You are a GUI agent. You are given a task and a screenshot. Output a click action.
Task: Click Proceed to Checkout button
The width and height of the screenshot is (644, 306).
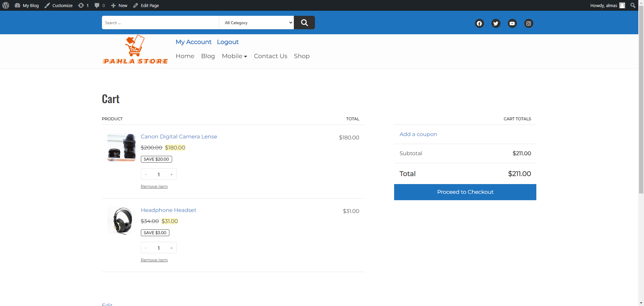click(465, 192)
